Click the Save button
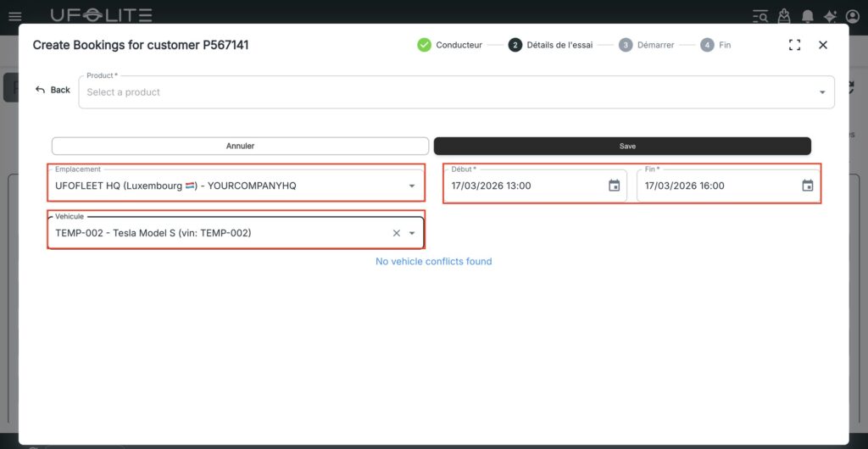The image size is (868, 449). click(x=622, y=146)
